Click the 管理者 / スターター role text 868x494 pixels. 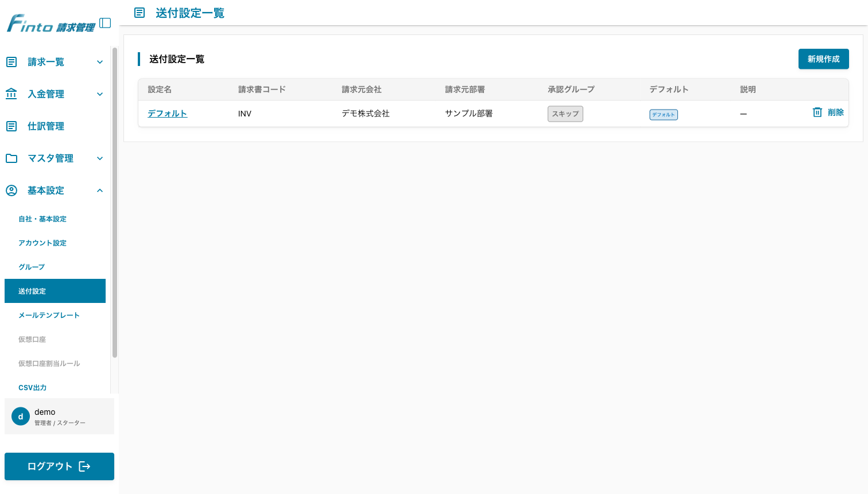tap(60, 423)
